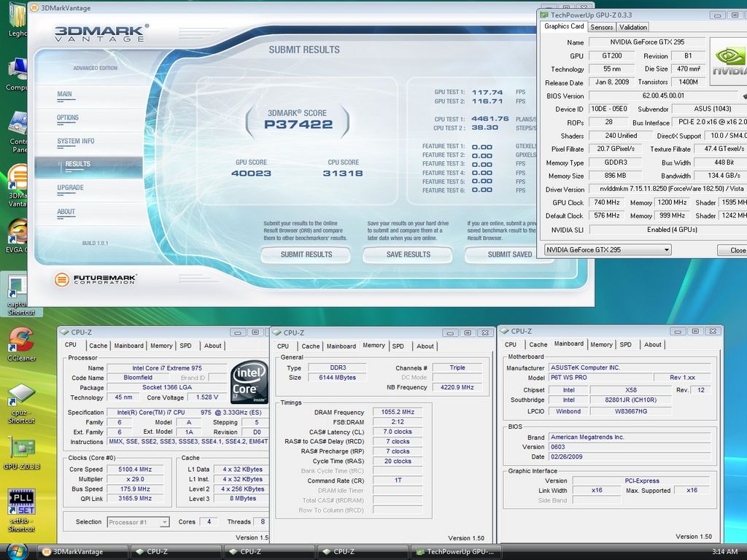The height and width of the screenshot is (560, 747).
Task: Click the Futuremark Corporation logo
Action: [x=96, y=279]
